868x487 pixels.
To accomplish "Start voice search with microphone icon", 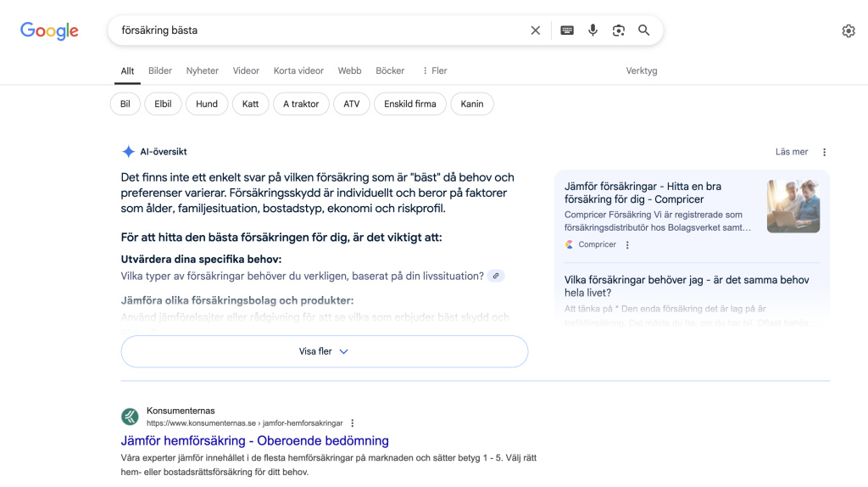I will 593,31.
